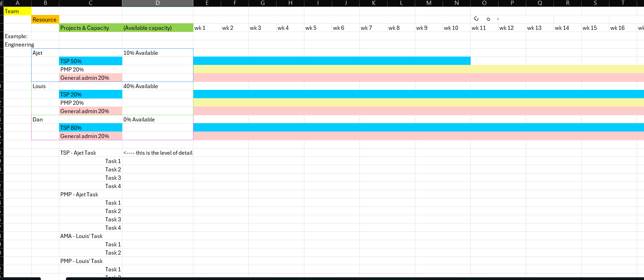Select column C via its header
This screenshot has width=644, height=280.
[x=90, y=3]
